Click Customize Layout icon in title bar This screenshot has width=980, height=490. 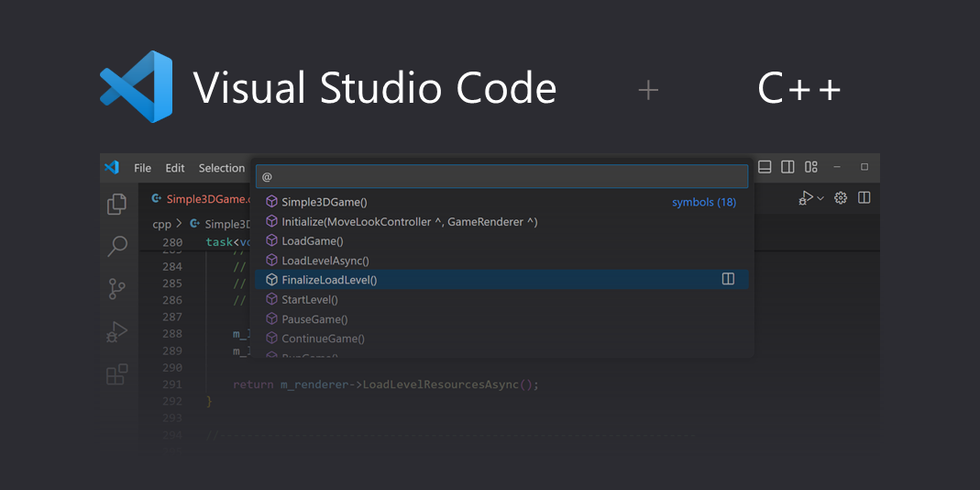pos(811,167)
